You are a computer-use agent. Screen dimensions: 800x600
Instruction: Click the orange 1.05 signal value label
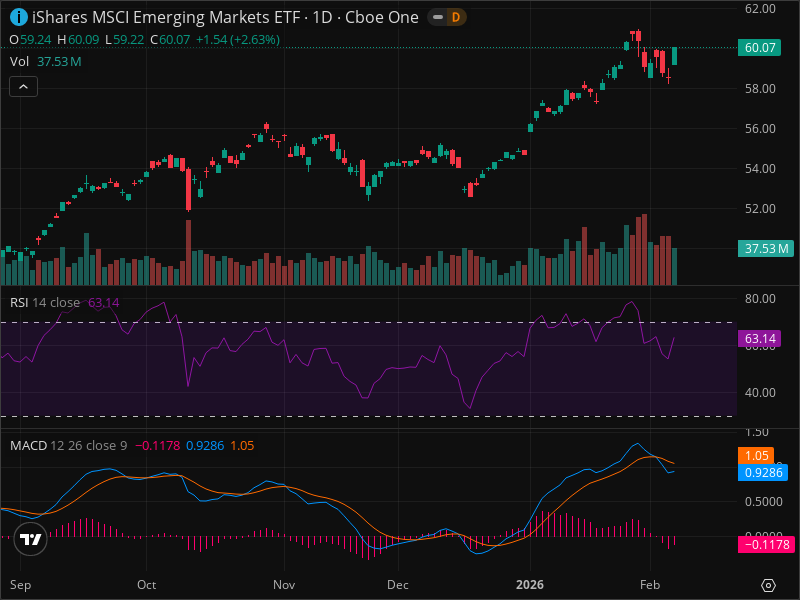(756, 455)
